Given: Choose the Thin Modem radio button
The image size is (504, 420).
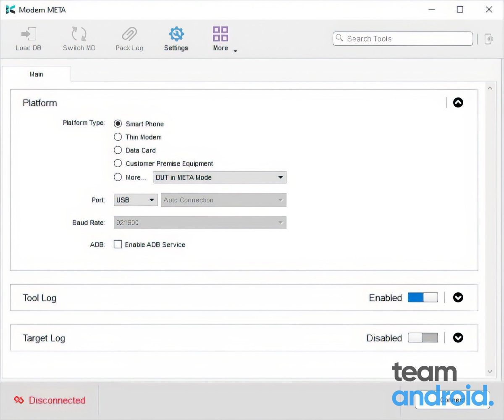Looking at the screenshot, I should click(118, 137).
